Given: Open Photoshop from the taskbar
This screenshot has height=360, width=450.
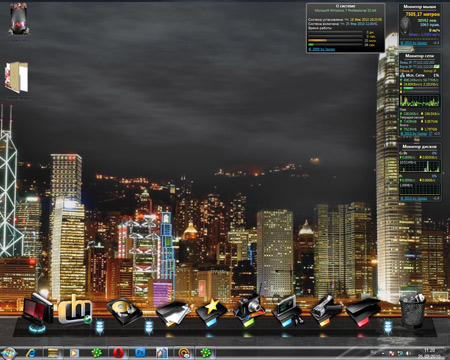Looking at the screenshot, I should pyautogui.click(x=140, y=352).
